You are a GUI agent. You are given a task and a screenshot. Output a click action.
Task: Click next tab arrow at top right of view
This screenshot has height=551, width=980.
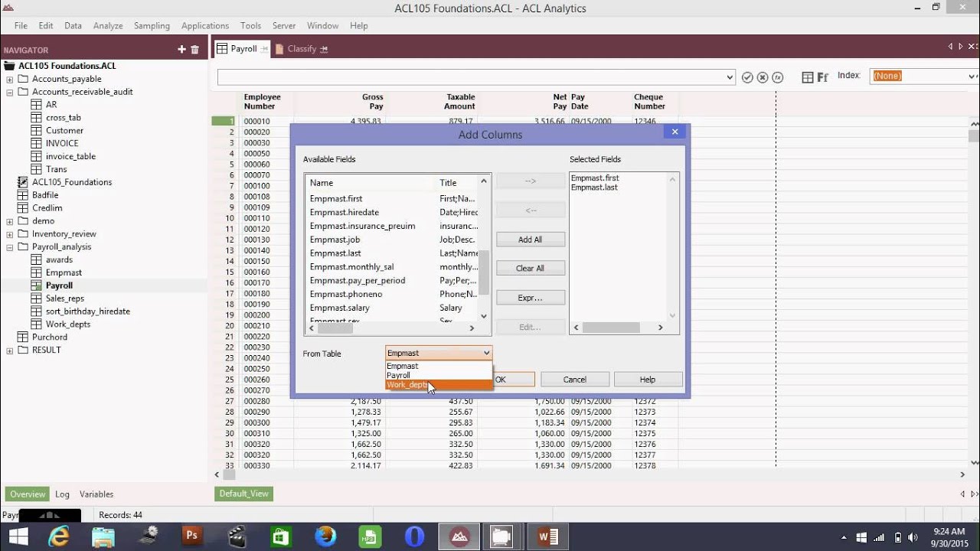click(x=962, y=47)
